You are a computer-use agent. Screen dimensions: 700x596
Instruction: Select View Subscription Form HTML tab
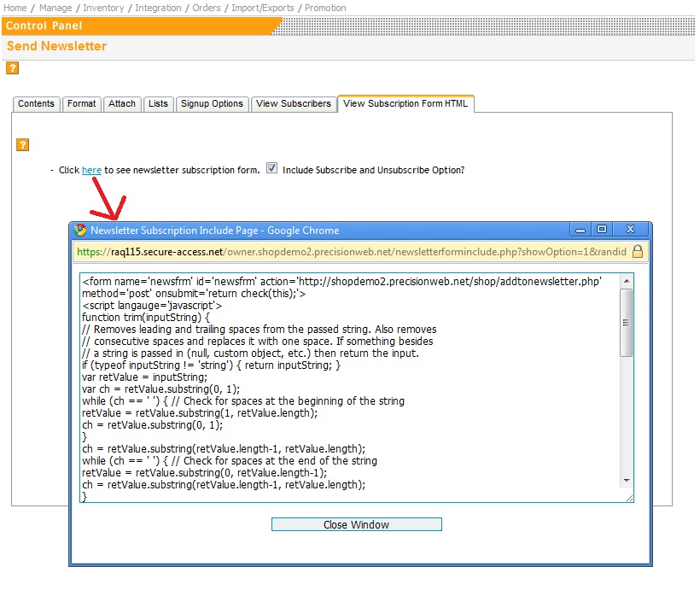(x=405, y=104)
